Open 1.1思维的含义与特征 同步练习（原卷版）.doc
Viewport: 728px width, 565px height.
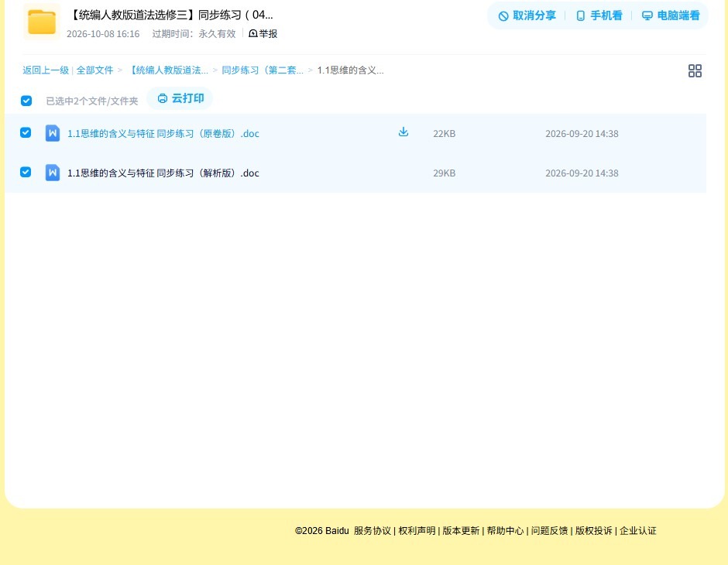click(x=163, y=134)
